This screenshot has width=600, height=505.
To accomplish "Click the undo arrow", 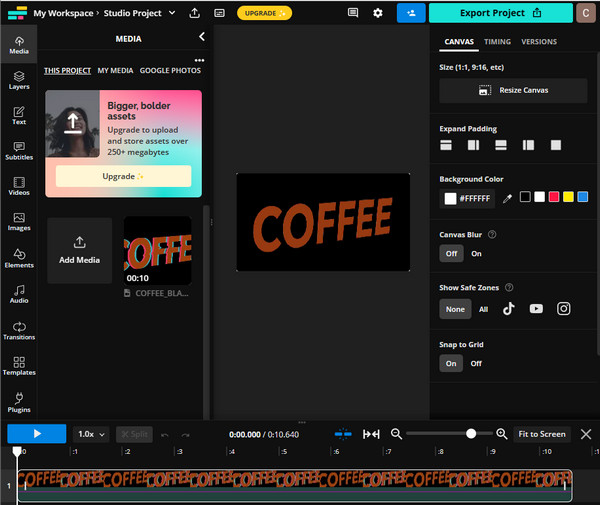I will 165,435.
